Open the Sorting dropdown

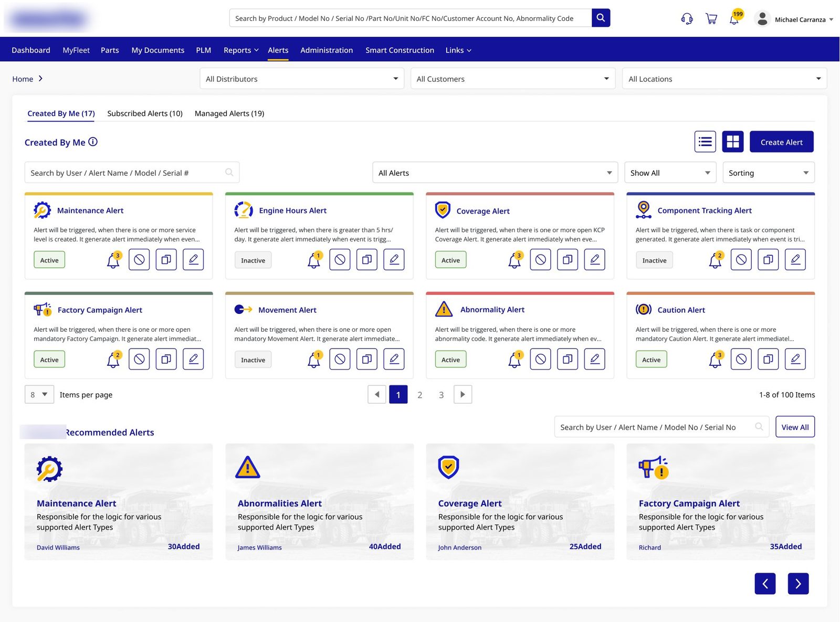[x=769, y=173]
